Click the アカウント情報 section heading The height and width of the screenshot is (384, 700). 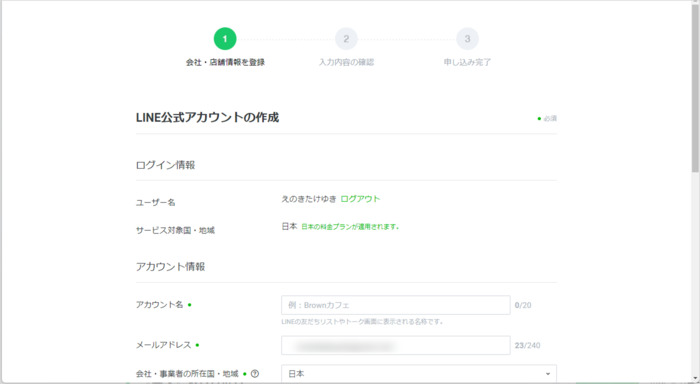pos(171,267)
